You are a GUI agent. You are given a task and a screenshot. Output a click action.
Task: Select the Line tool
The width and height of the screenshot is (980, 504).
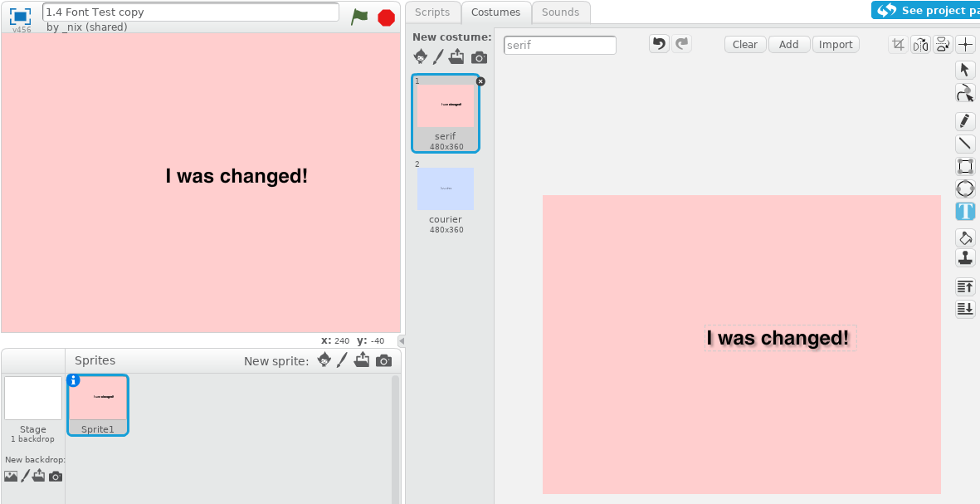[x=965, y=143]
